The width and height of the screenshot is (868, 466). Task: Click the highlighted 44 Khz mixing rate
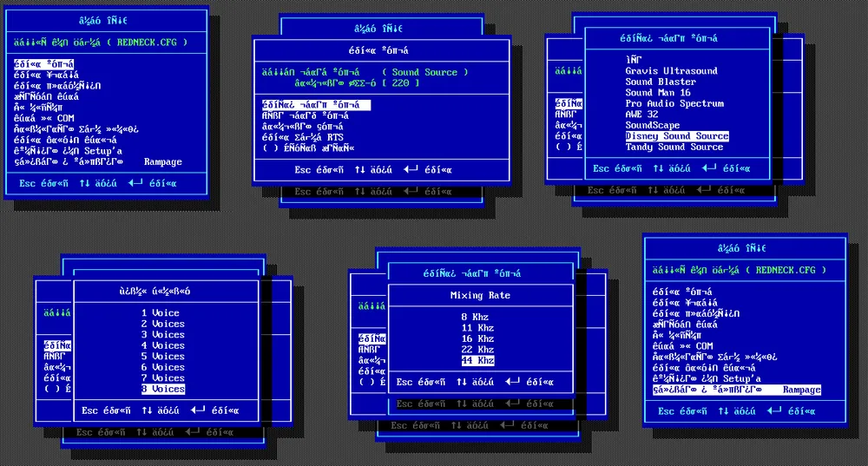(x=477, y=360)
